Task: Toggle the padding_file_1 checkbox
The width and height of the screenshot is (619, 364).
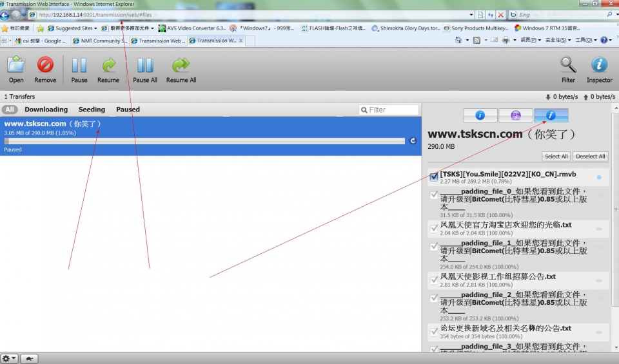Action: (434, 247)
